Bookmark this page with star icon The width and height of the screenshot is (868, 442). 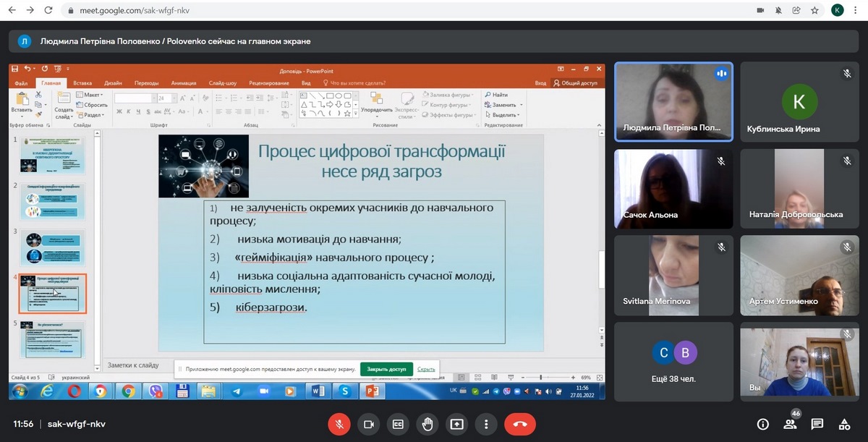[x=814, y=11]
